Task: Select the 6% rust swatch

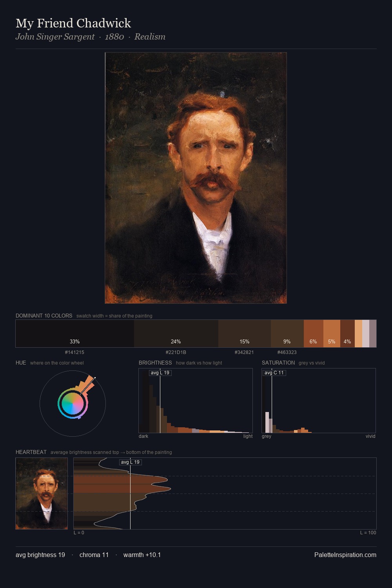Action: [x=314, y=334]
